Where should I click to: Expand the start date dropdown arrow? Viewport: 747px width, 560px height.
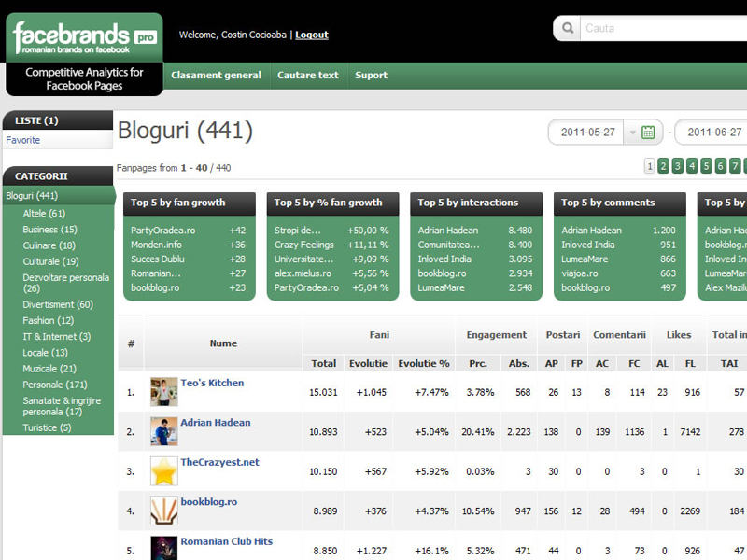[x=633, y=133]
